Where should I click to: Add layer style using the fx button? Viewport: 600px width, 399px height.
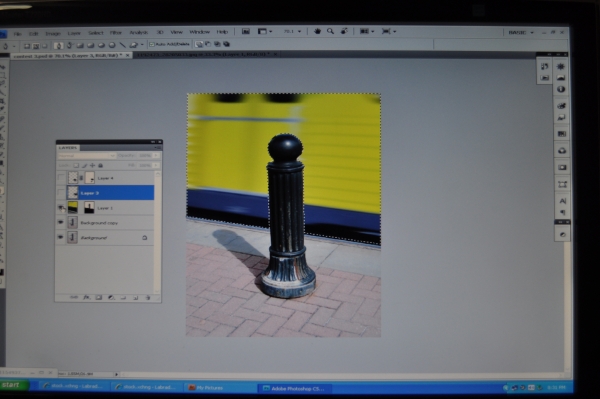click(x=86, y=297)
